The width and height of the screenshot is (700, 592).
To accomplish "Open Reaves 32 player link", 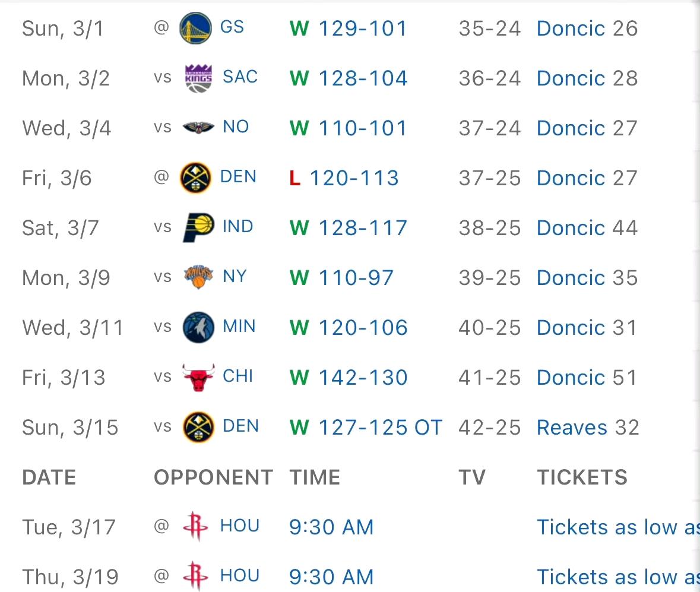I will [588, 428].
